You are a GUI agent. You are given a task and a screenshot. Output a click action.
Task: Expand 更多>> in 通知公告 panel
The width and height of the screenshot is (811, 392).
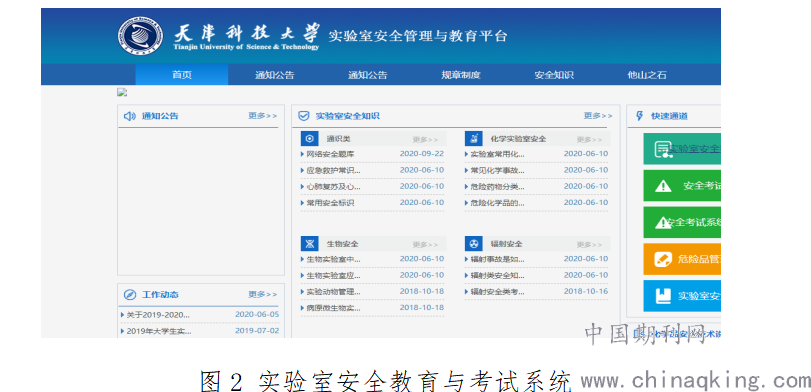(x=263, y=116)
